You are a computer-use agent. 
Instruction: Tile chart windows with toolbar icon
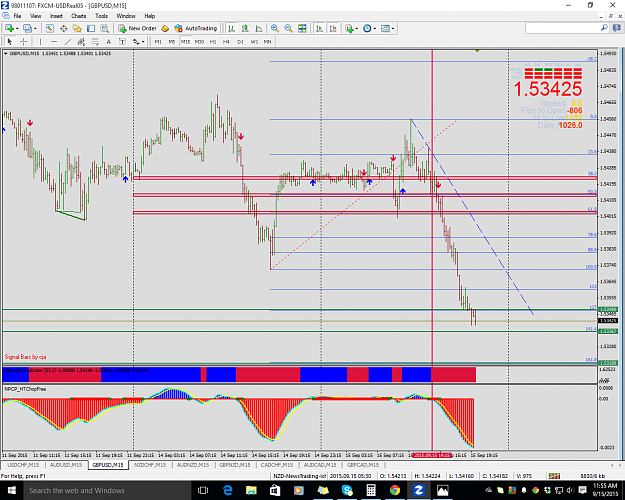coord(303,28)
